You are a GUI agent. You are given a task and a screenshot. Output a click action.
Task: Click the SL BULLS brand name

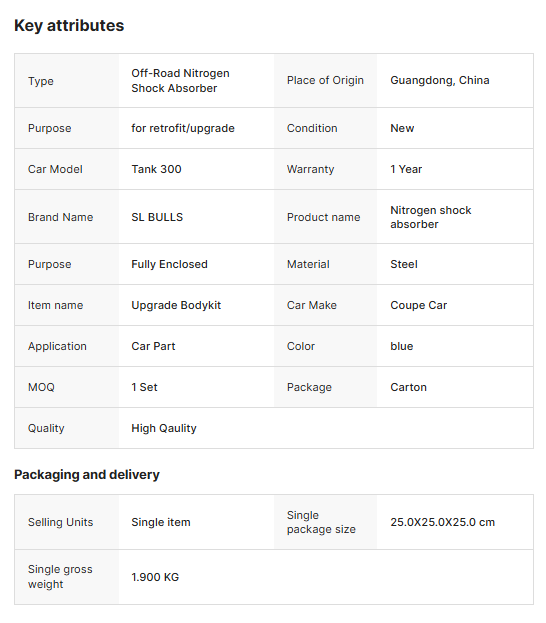[x=157, y=217]
